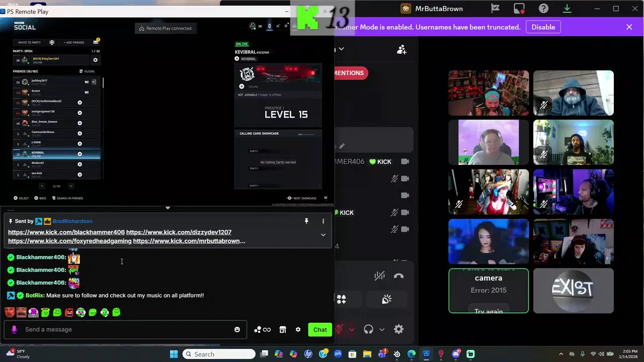Open HP app in the taskbar
Viewport: 644px width, 362px height.
[308, 354]
